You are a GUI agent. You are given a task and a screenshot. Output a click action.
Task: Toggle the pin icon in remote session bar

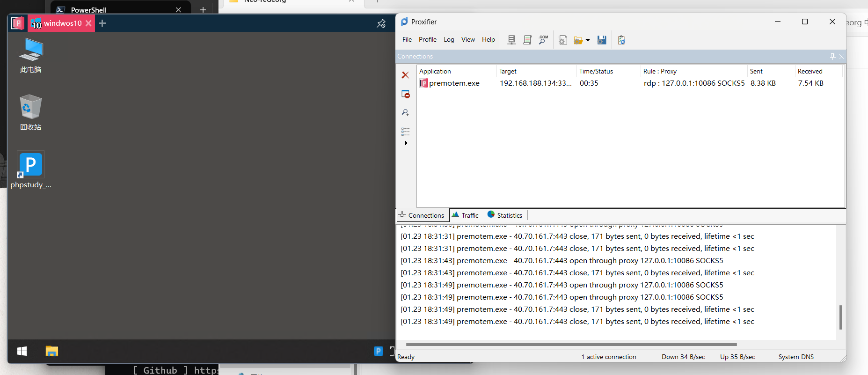click(381, 23)
